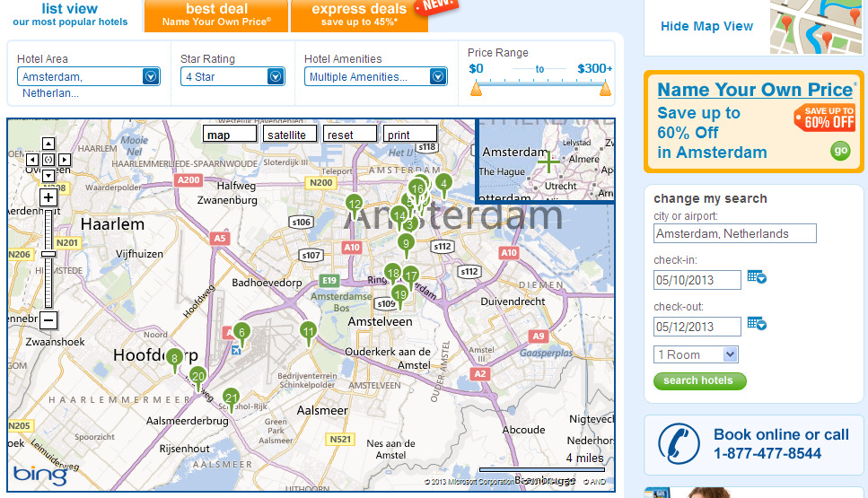The width and height of the screenshot is (868, 498).
Task: Open the express deals tab
Action: pos(360,15)
